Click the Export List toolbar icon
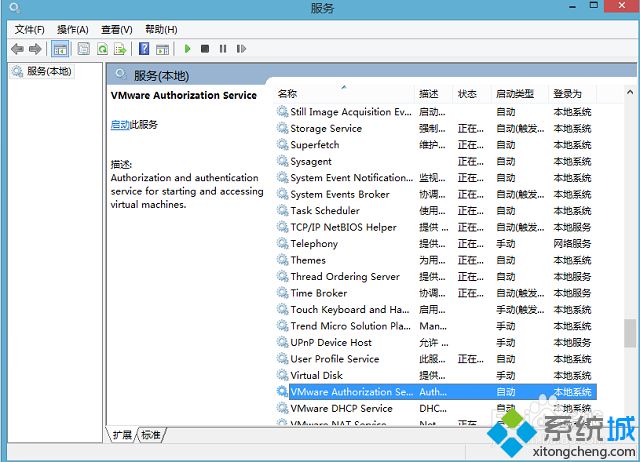The image size is (640, 462). 120,49
